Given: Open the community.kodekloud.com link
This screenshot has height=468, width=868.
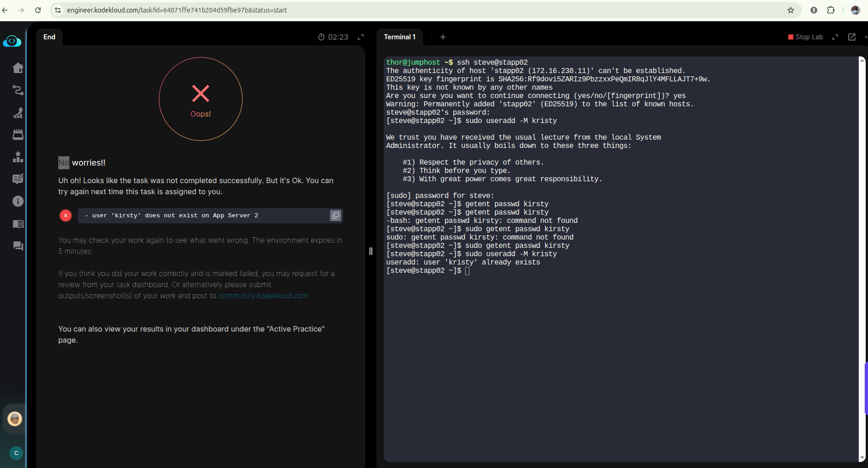Looking at the screenshot, I should pyautogui.click(x=263, y=296).
